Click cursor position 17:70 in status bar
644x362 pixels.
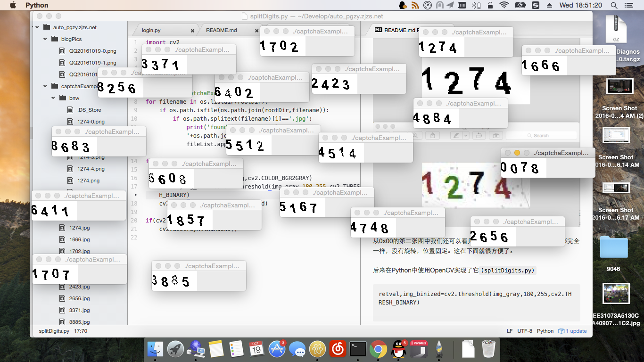(x=80, y=331)
